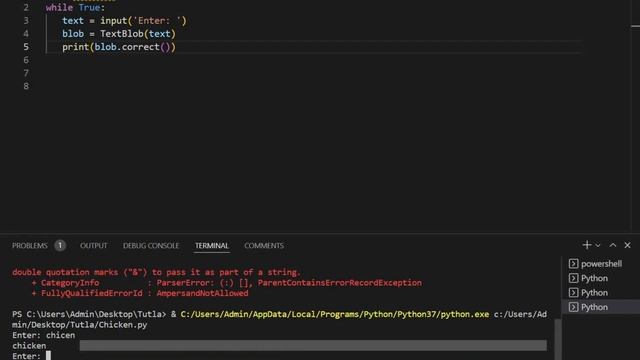This screenshot has width=640, height=360.
Task: Open the new terminal launch profile dropdown
Action: tap(598, 245)
